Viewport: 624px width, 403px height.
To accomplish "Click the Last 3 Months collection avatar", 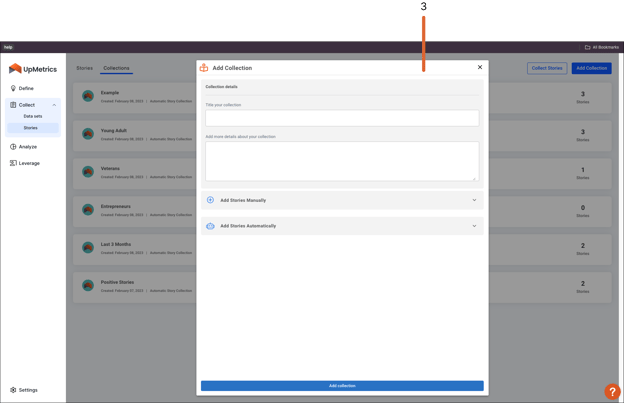I will pos(88,247).
